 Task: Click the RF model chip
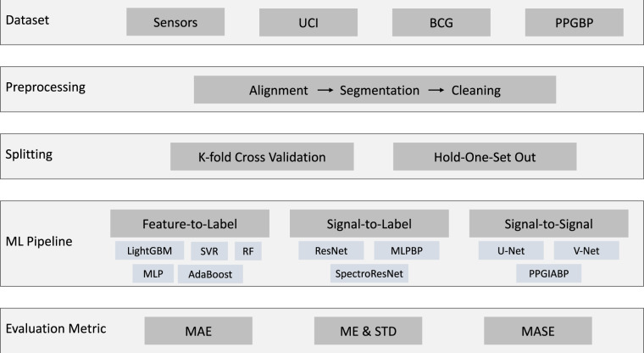(247, 251)
